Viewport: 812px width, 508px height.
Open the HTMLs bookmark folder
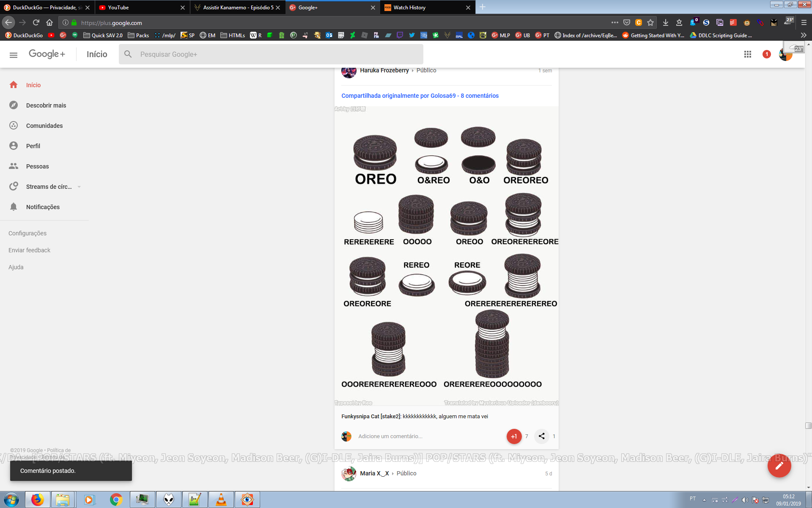coord(233,35)
